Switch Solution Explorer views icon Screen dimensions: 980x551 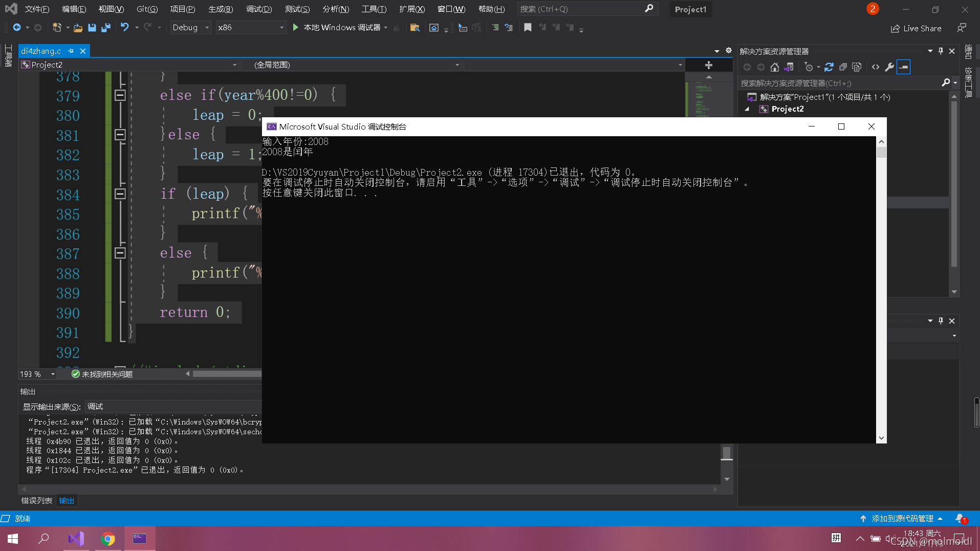click(789, 67)
